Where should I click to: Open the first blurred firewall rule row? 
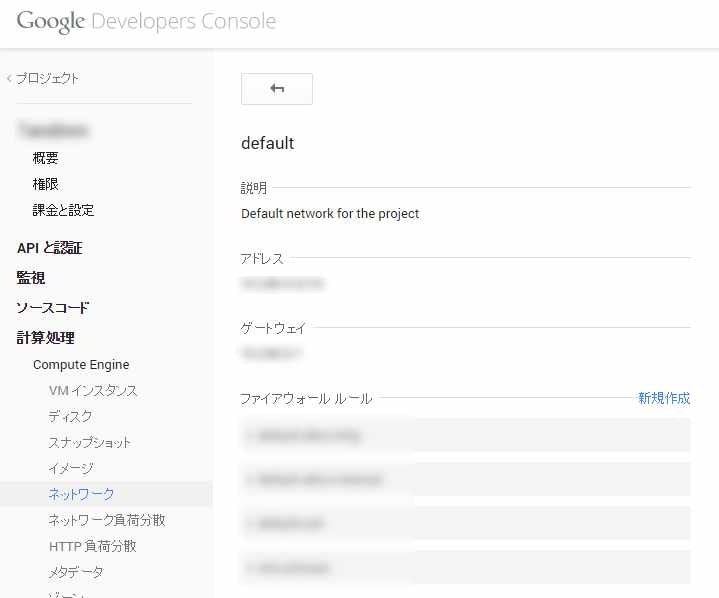tap(465, 435)
